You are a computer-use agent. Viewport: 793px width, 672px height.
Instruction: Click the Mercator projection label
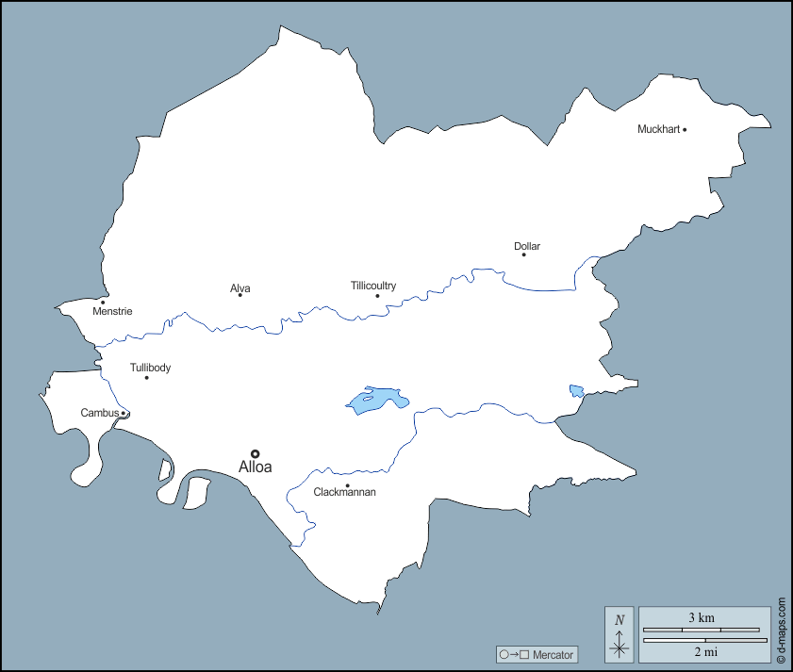tap(553, 655)
